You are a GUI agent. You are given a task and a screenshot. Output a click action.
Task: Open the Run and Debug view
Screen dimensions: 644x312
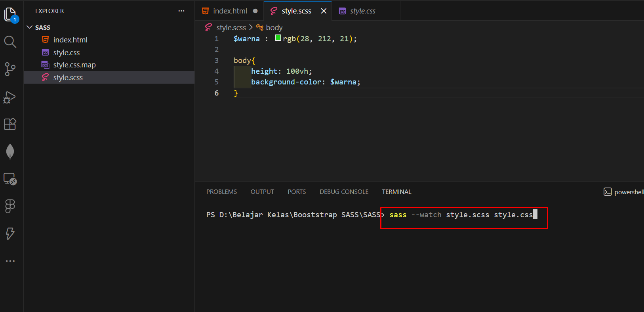pyautogui.click(x=10, y=97)
